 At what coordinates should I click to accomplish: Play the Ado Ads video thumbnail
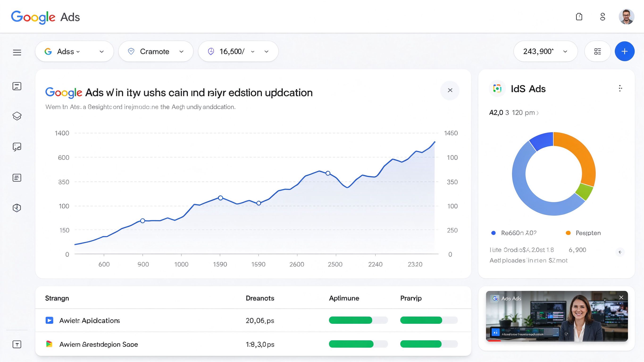pyautogui.click(x=557, y=316)
